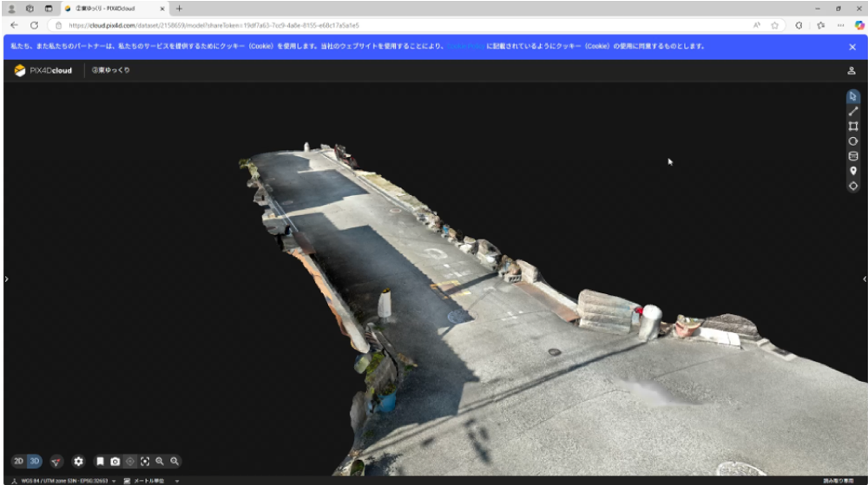The height and width of the screenshot is (485, 868).
Task: Toggle the compass north orientation button
Action: pyautogui.click(x=56, y=462)
